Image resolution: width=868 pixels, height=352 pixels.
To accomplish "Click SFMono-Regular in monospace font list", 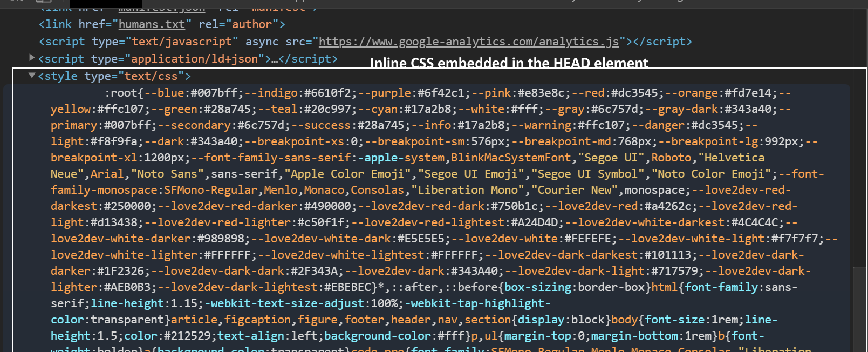I will [x=210, y=190].
